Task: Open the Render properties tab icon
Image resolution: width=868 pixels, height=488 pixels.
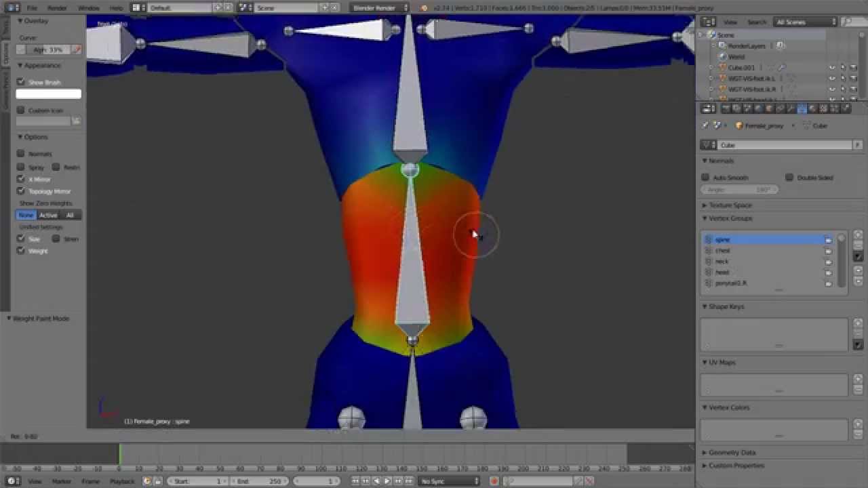Action: click(726, 108)
